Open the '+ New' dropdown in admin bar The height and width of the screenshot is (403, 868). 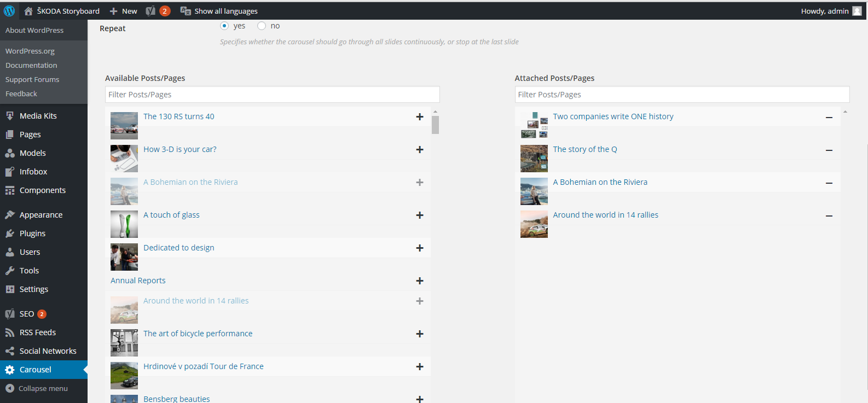pos(123,11)
